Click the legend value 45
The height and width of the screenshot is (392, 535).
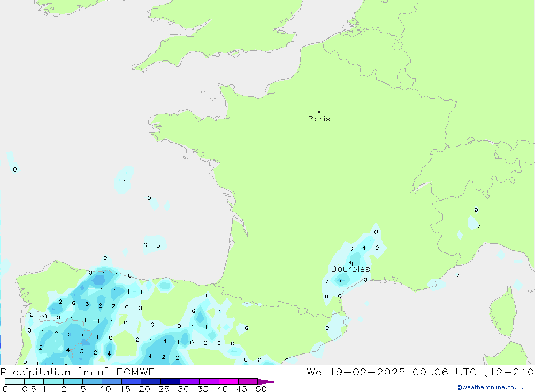coord(242,389)
